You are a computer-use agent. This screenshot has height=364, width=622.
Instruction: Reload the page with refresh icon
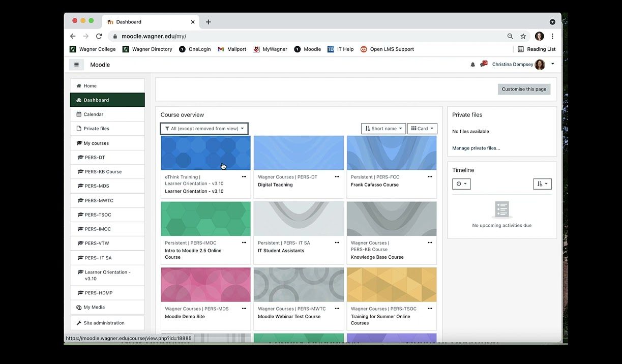tap(99, 36)
